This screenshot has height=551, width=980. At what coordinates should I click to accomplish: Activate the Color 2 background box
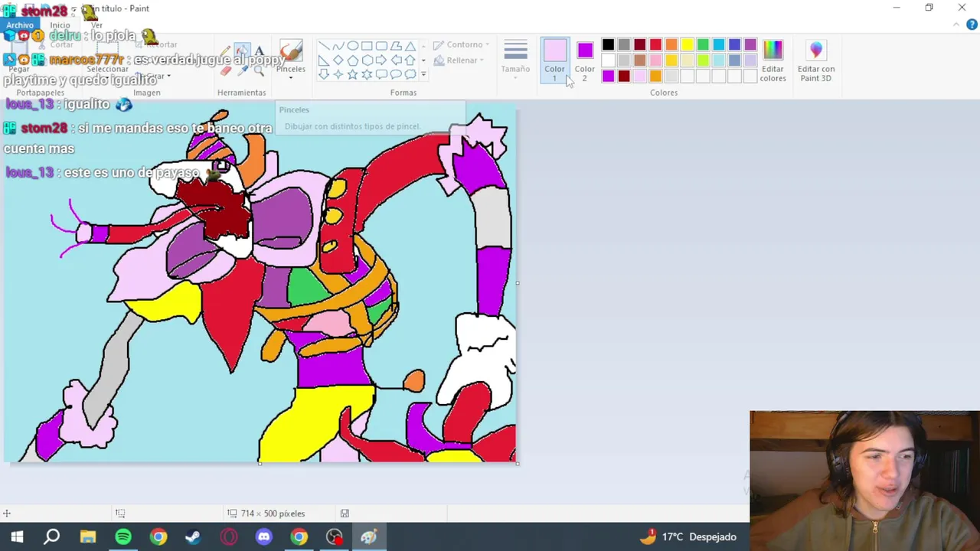585,60
